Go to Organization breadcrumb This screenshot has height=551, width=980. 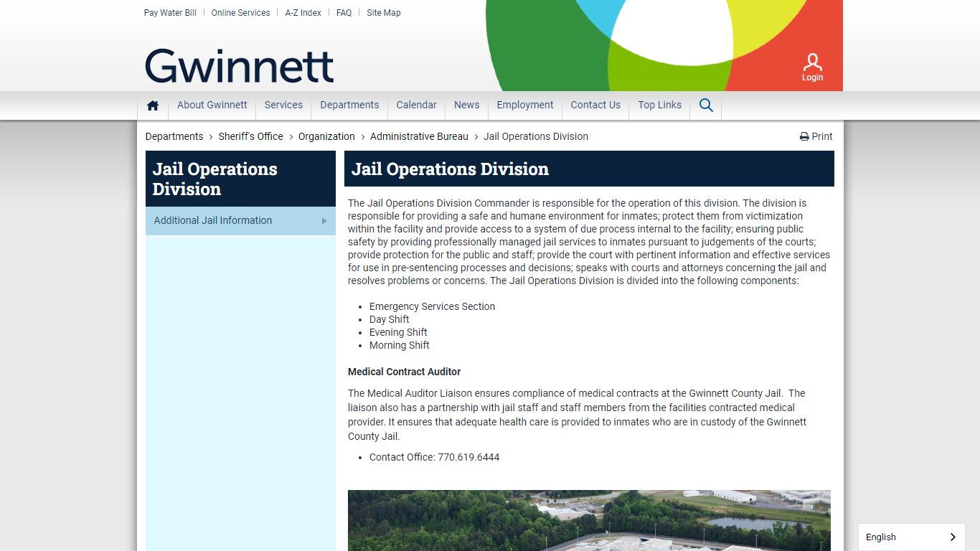click(326, 136)
